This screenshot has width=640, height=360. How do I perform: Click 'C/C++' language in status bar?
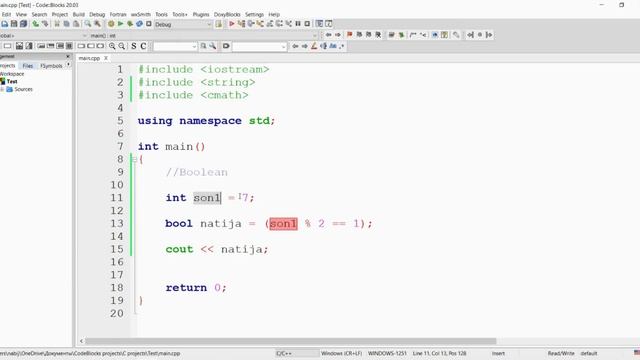[284, 353]
